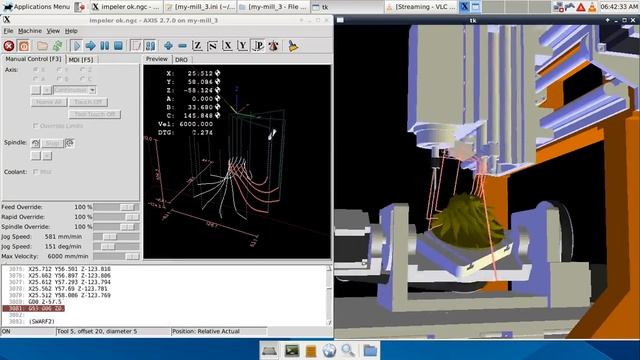Switch to the Manual Control [F3] tab

tap(33, 59)
